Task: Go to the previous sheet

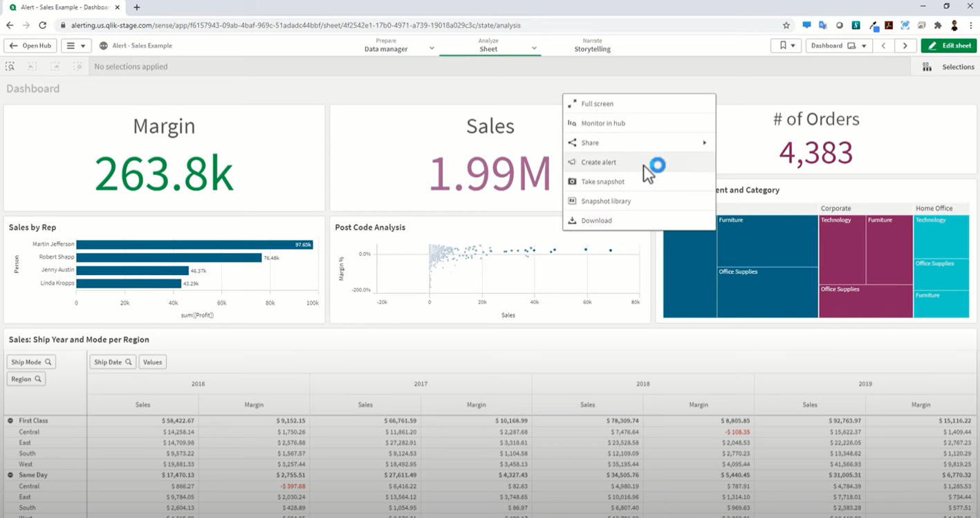Action: click(883, 46)
